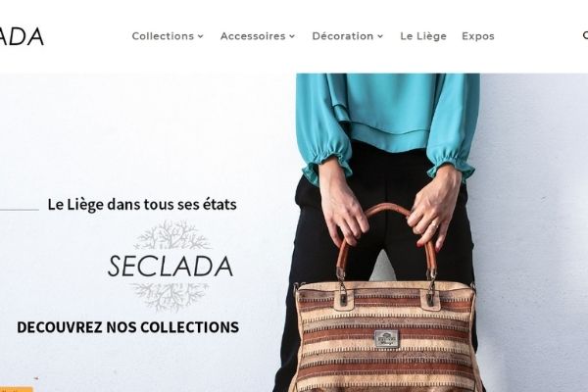Click the metal brand badge on the cork handbag
Image resolution: width=588 pixels, height=392 pixels.
pos(387,338)
